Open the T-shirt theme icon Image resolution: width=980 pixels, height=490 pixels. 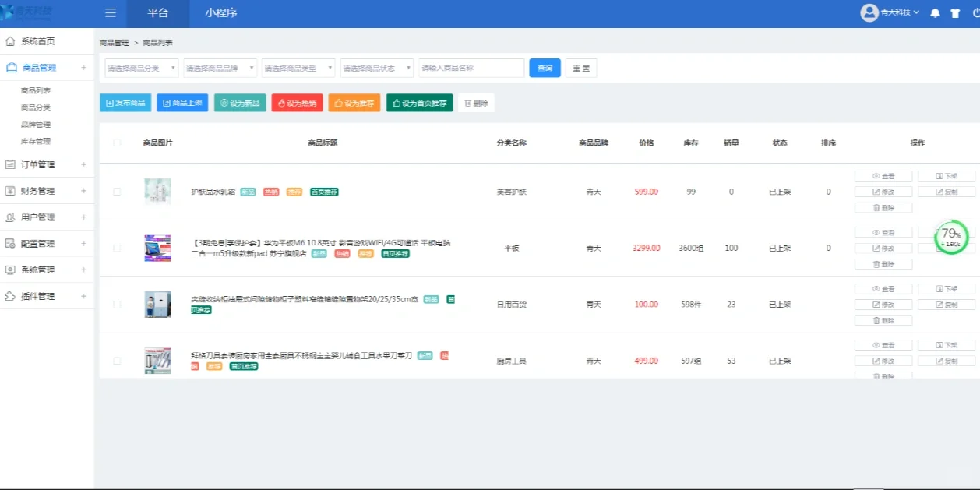pos(955,13)
